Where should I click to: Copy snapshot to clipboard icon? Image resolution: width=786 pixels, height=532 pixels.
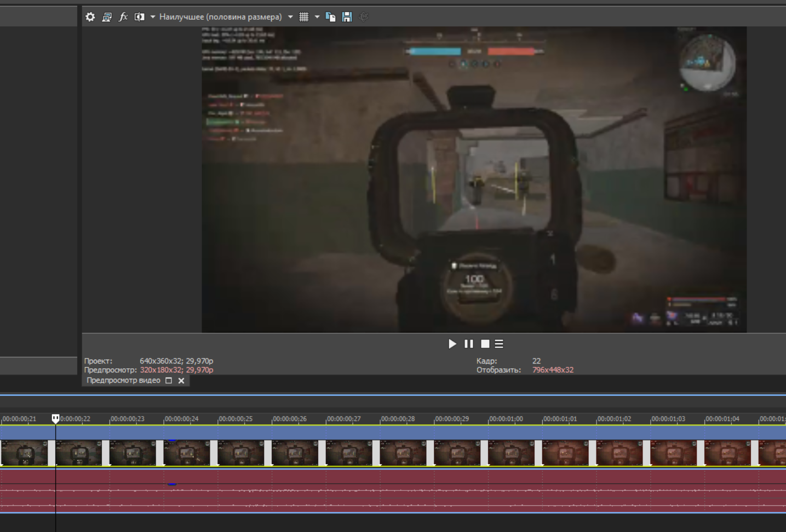pos(330,17)
